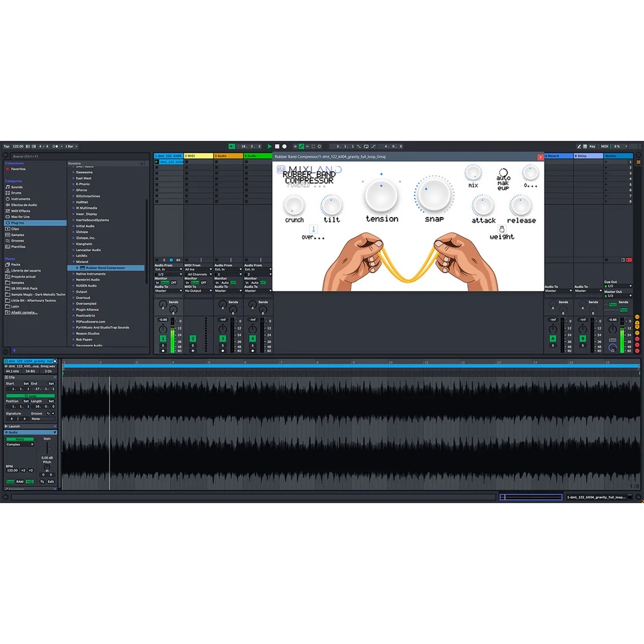Click the oversampling arrow icon
The image size is (644, 644).
313,229
